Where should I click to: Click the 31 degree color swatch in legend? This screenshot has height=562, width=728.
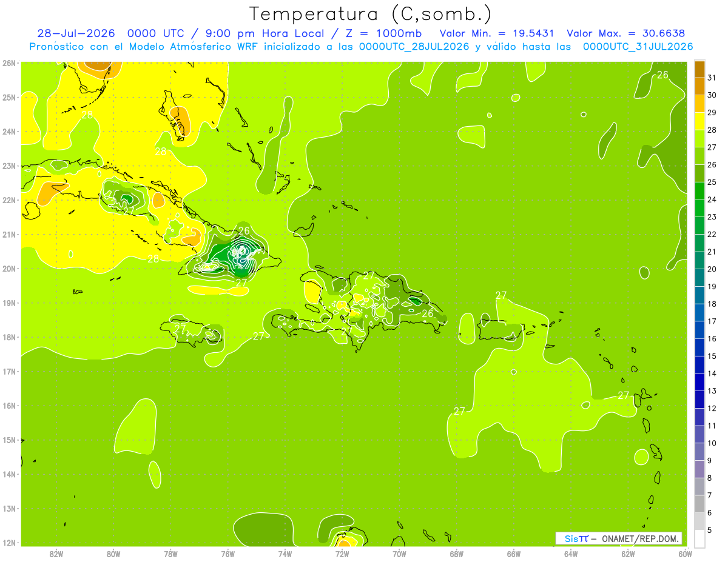pyautogui.click(x=699, y=69)
